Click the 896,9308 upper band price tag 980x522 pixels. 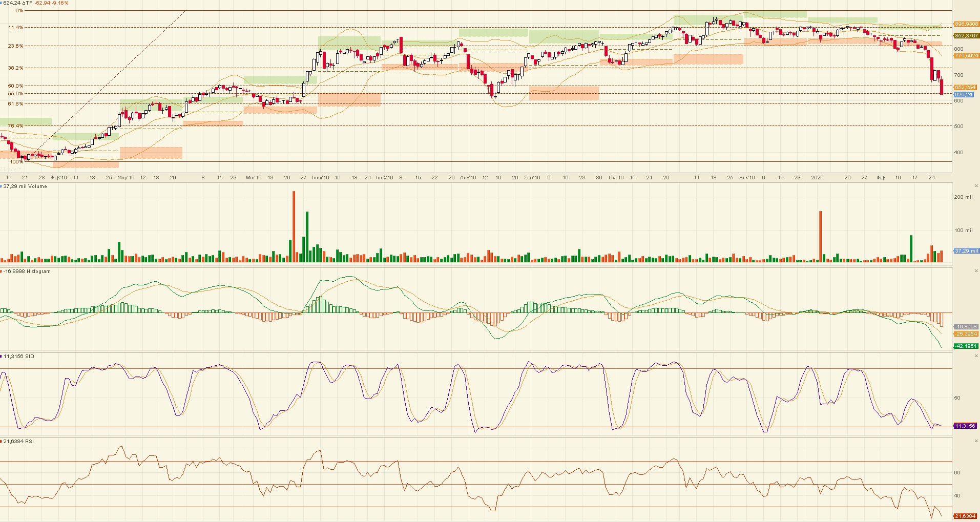tap(966, 24)
